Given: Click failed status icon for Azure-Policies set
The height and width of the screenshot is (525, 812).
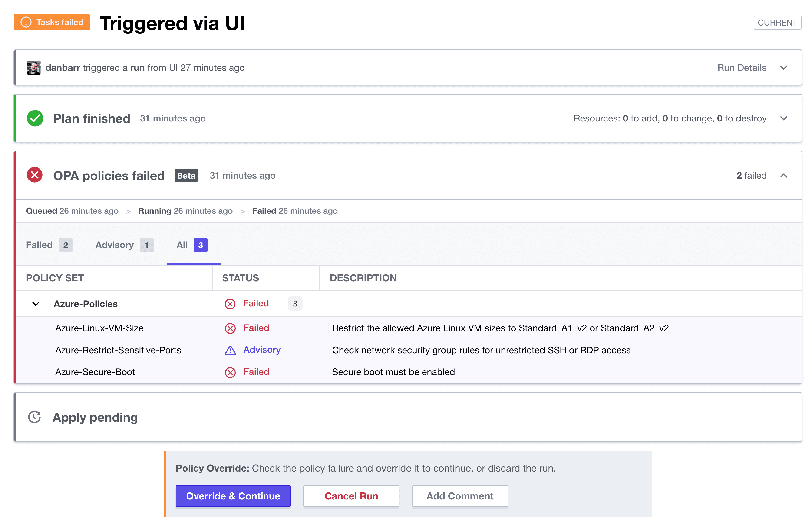Looking at the screenshot, I should pos(230,304).
